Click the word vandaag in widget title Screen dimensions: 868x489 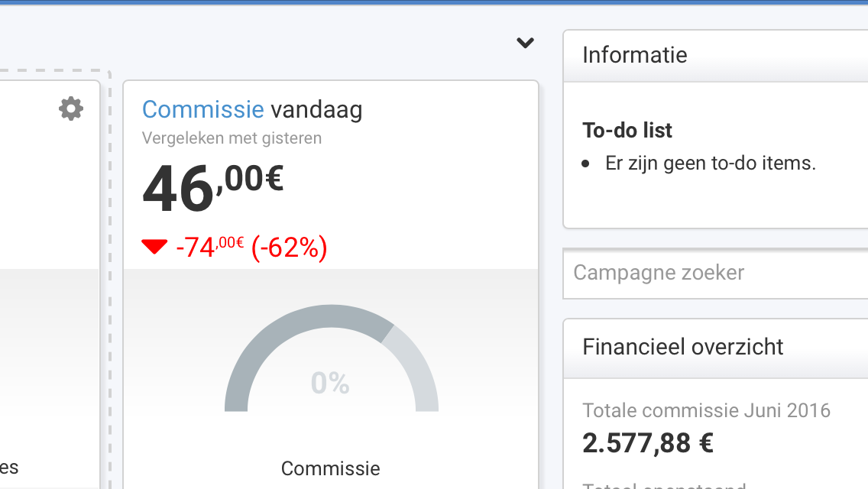tap(316, 109)
